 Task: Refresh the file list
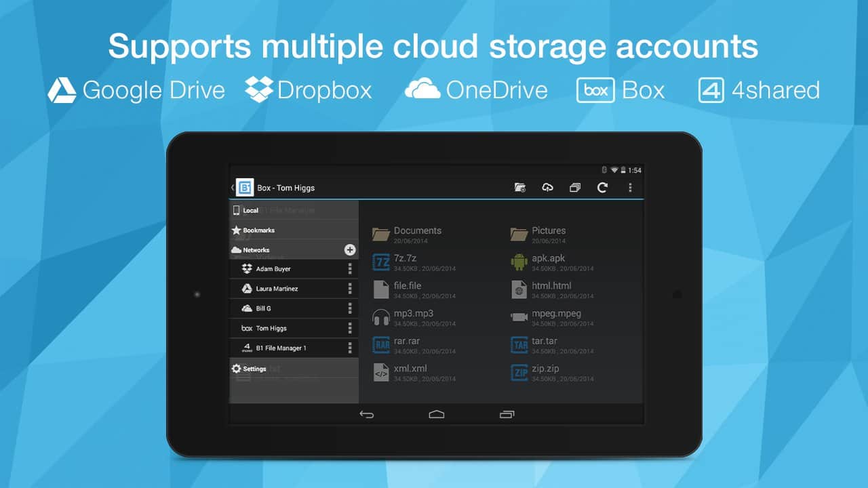pyautogui.click(x=602, y=188)
